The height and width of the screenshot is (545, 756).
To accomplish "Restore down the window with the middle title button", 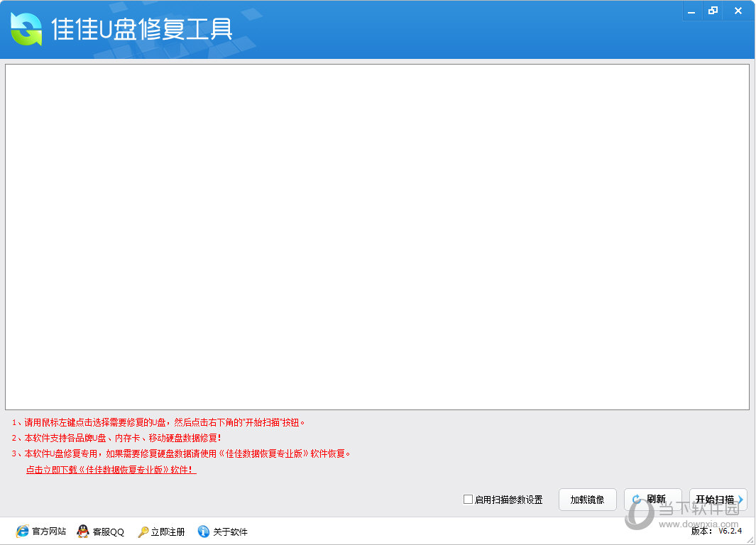I will pos(713,11).
